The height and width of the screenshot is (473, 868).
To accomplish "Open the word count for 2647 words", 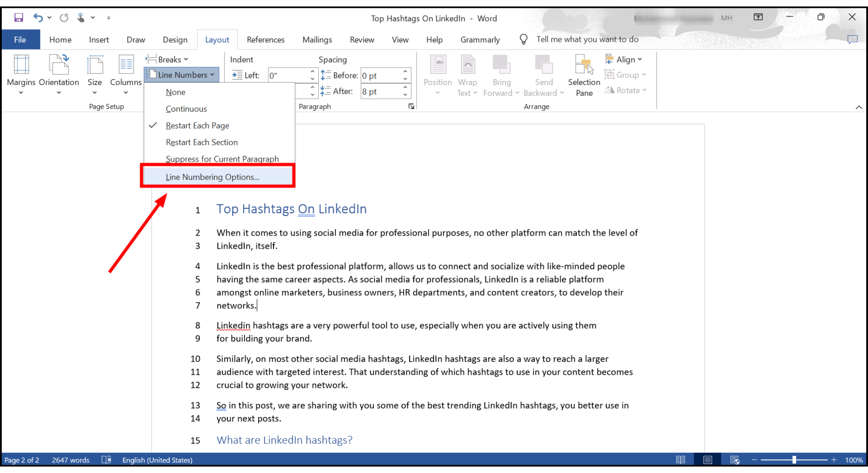I will (x=70, y=460).
